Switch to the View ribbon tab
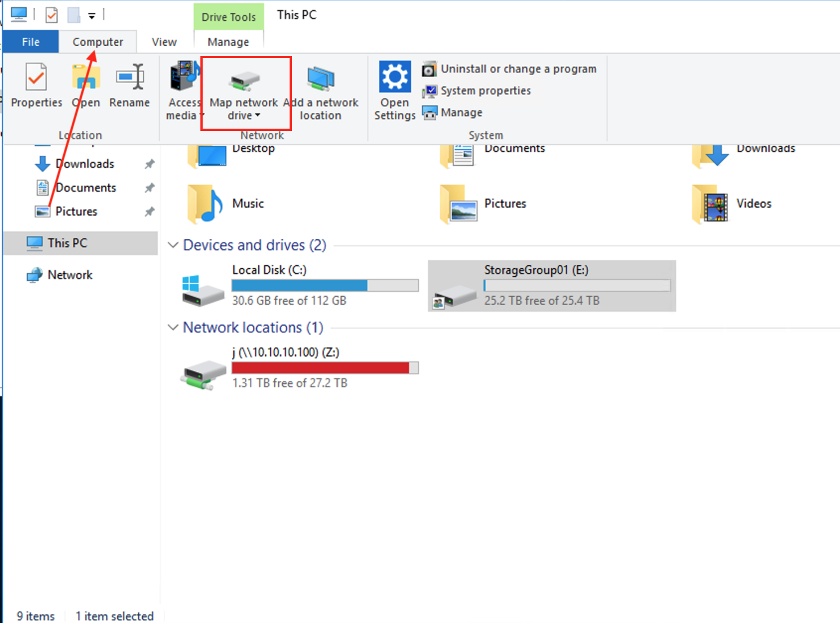 (x=164, y=42)
